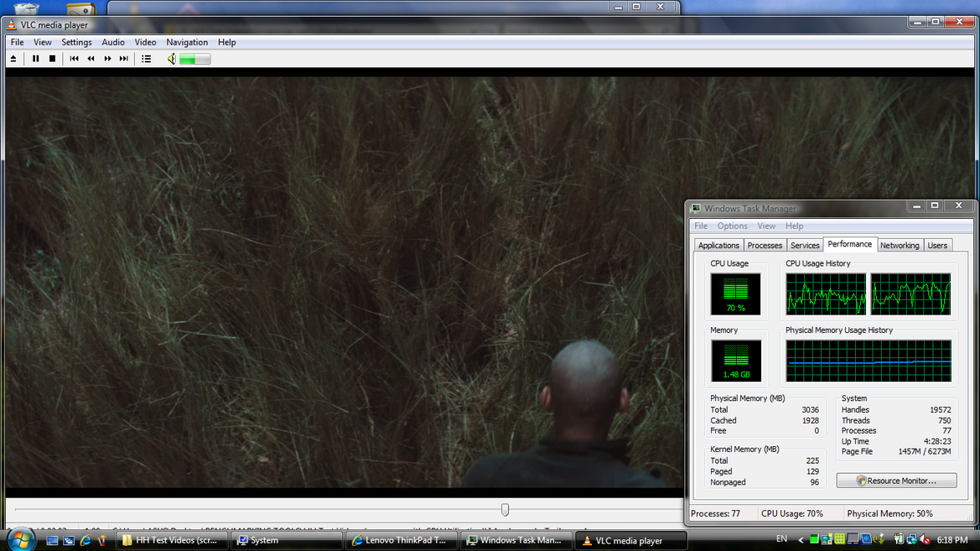The image size is (980, 551).
Task: Open the VLC Settings menu
Action: pos(76,43)
